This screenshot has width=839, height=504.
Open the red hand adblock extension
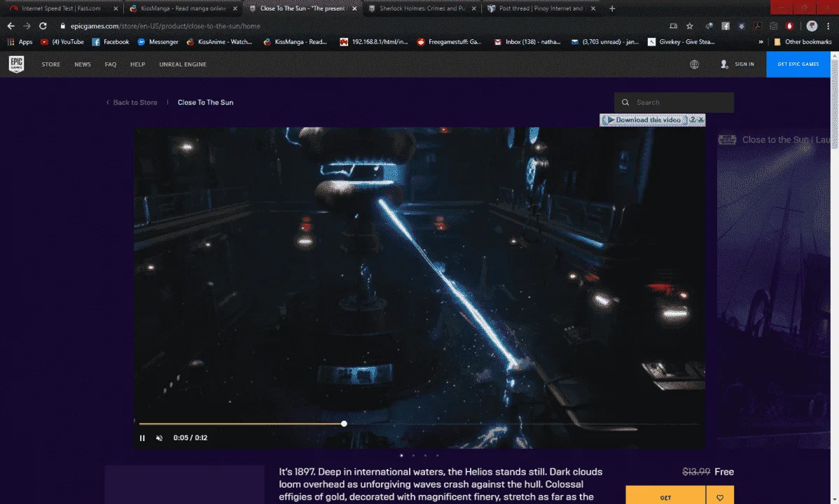click(789, 26)
